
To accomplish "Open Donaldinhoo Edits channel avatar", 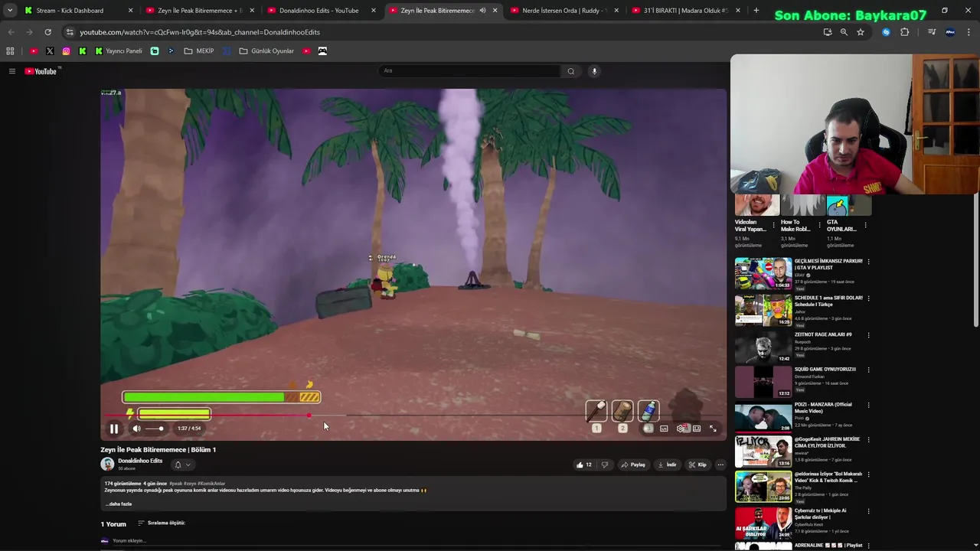I will coord(107,464).
